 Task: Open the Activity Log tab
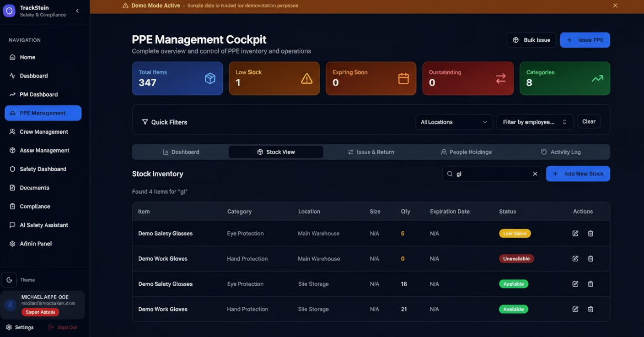tap(560, 152)
